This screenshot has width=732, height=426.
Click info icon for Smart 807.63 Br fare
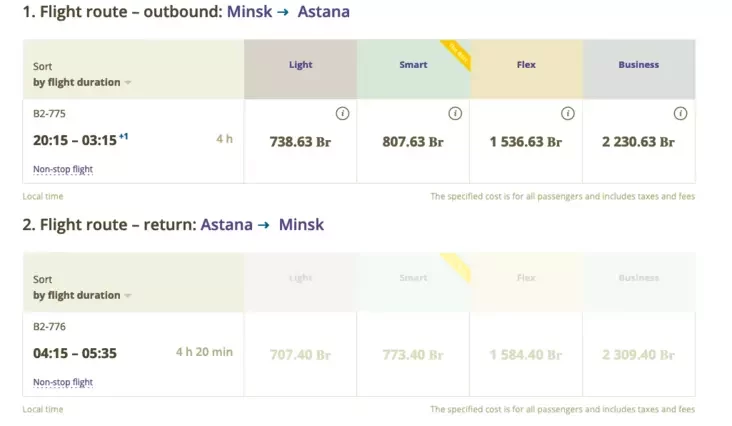pyautogui.click(x=455, y=114)
